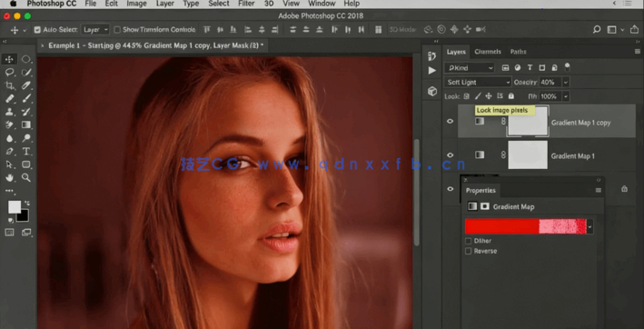Open the Layer menu
The image size is (644, 329).
click(x=164, y=4)
